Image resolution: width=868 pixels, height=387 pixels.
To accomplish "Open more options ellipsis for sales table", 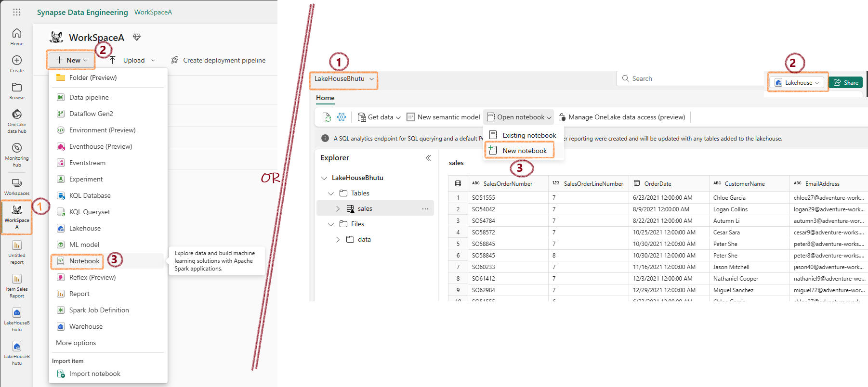I will point(425,208).
